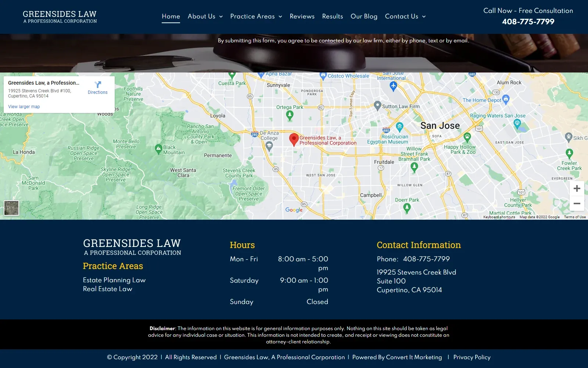Call the 408-775-7799 phone number

pyautogui.click(x=528, y=22)
